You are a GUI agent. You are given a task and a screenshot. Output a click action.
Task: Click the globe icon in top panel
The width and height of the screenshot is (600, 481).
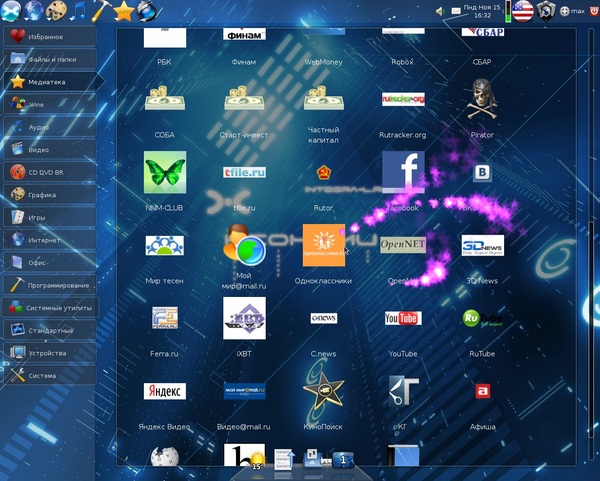coord(34,10)
